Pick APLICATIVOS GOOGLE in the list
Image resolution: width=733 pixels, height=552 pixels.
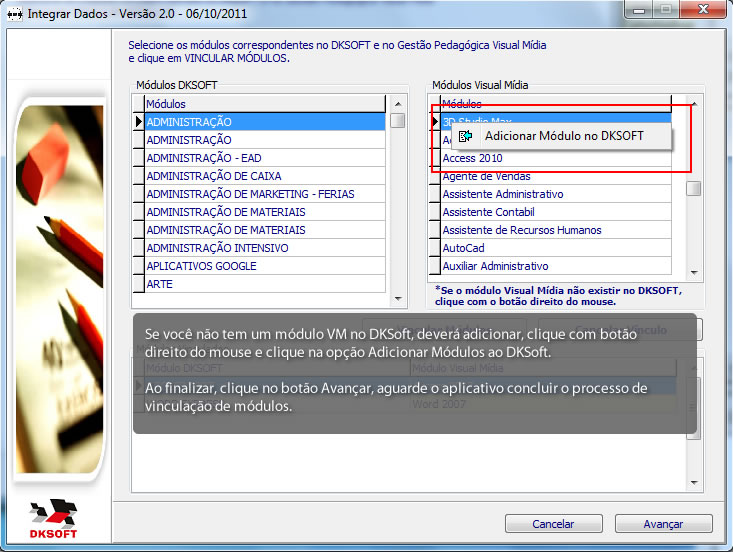click(265, 266)
